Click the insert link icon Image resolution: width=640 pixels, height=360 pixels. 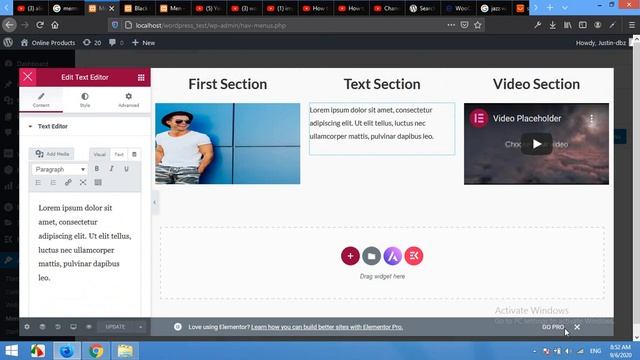click(68, 182)
